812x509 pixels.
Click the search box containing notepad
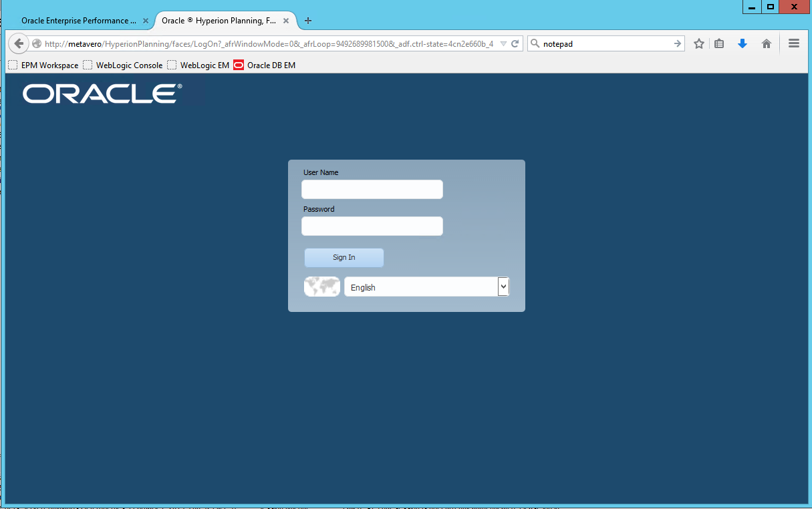click(x=606, y=43)
